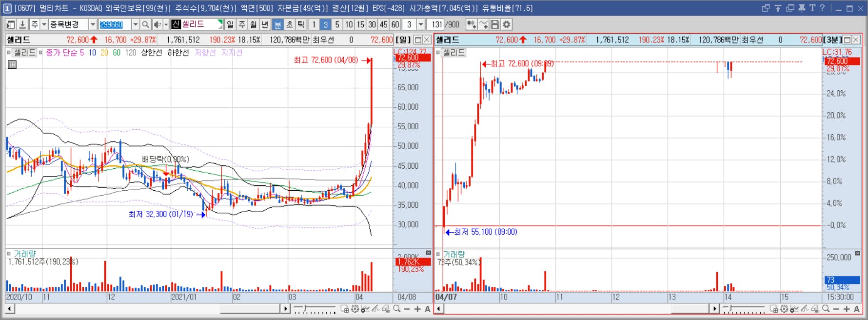Click the chart layout icon at toolbar start

click(11, 24)
